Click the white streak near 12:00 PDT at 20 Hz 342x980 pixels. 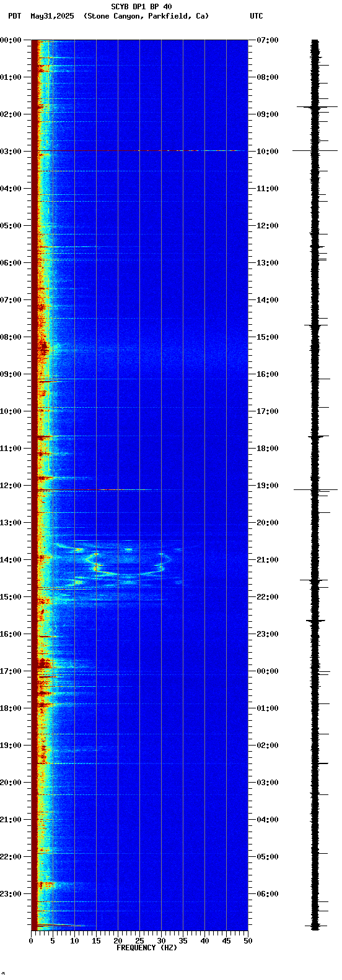pyautogui.click(x=126, y=489)
